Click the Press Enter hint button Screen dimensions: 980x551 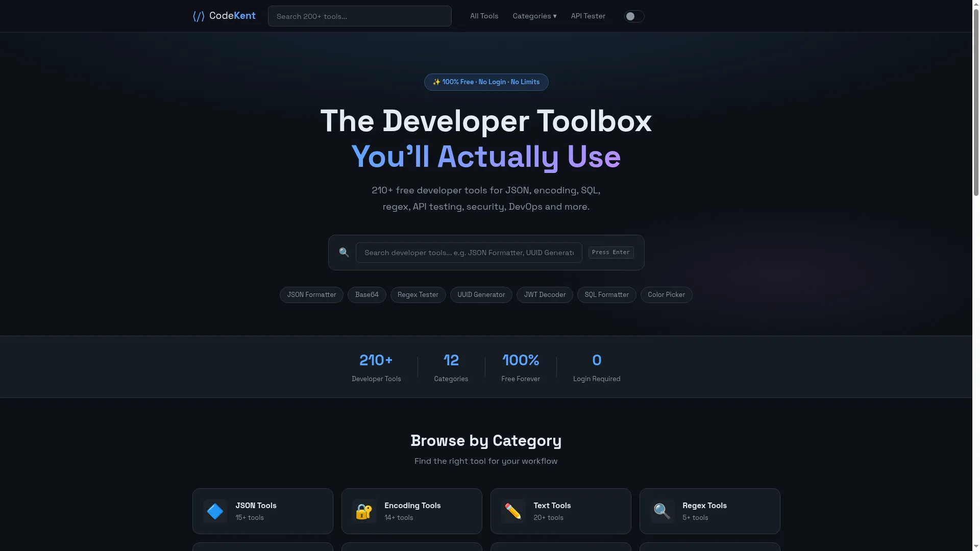611,253
